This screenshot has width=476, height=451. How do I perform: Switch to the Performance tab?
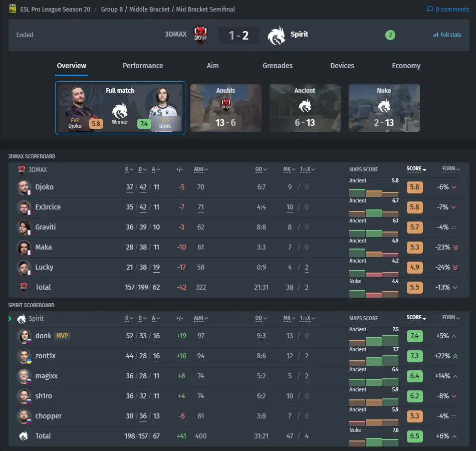143,66
